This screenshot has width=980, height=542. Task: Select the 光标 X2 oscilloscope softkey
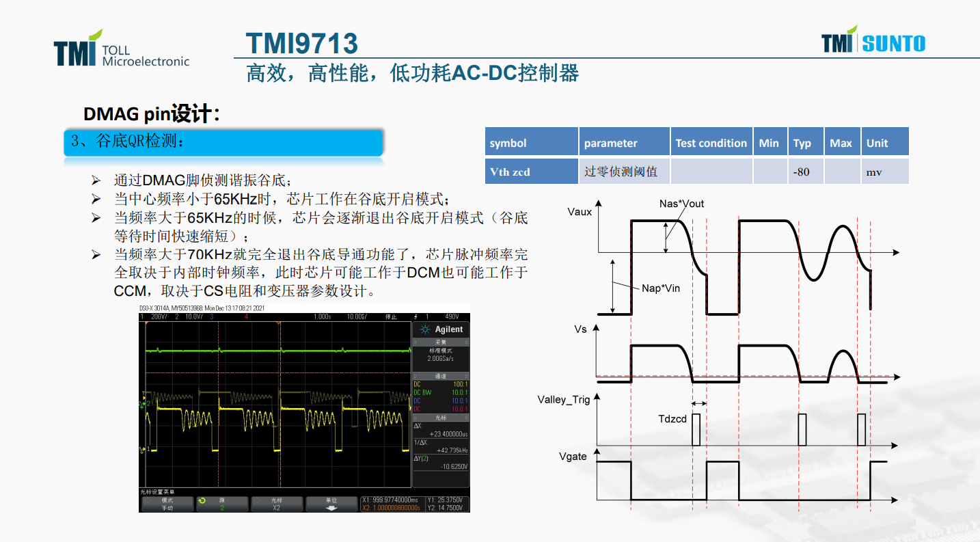pyautogui.click(x=277, y=504)
